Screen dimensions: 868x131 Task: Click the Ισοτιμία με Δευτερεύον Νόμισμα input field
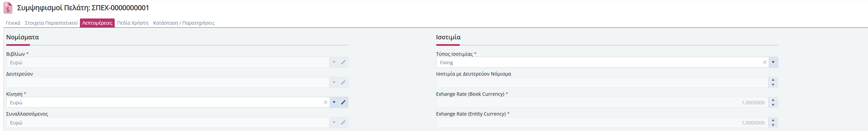click(602, 82)
